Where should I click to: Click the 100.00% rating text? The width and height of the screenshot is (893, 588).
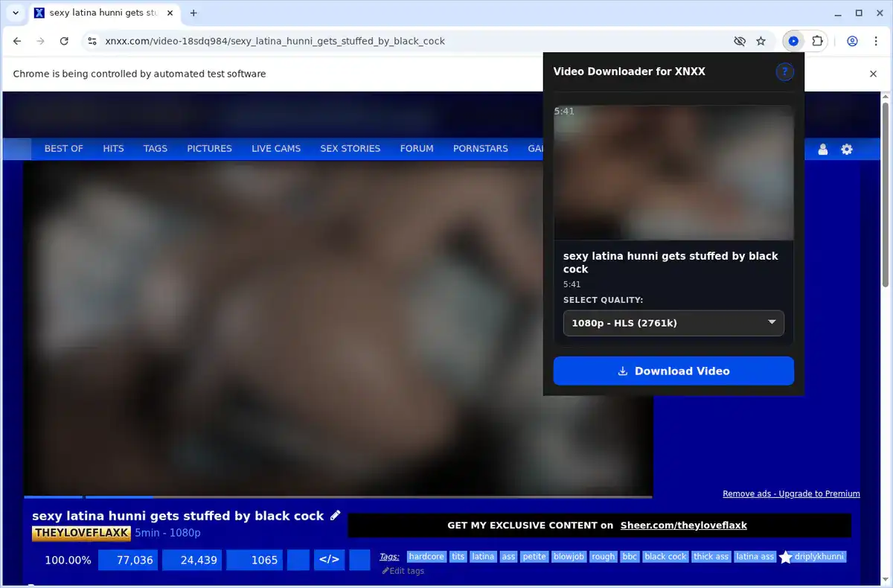68,560
